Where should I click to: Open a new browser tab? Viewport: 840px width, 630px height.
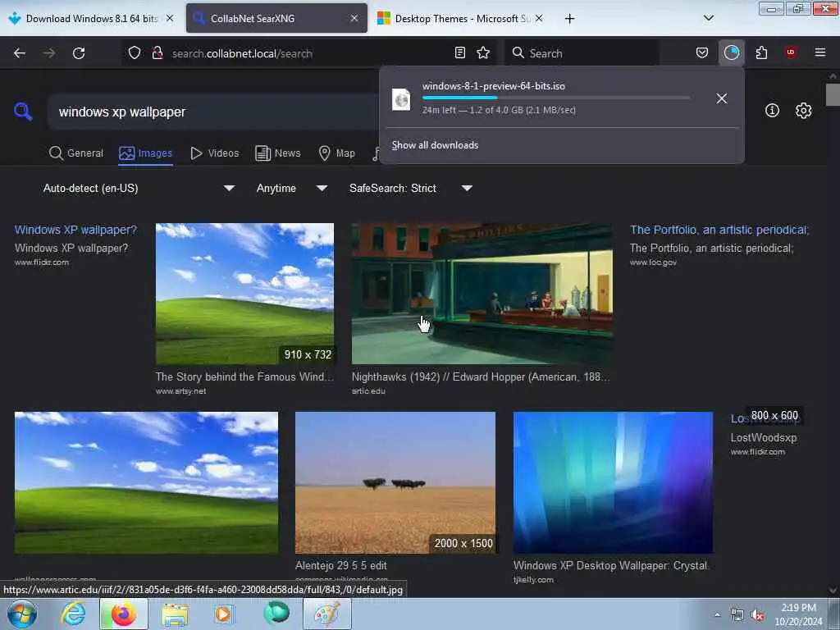(569, 19)
